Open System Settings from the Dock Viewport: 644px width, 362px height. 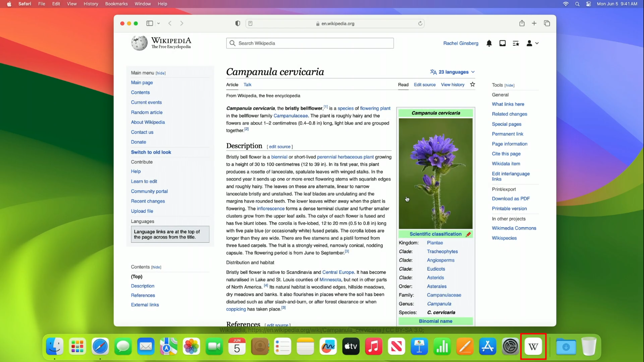(x=510, y=347)
